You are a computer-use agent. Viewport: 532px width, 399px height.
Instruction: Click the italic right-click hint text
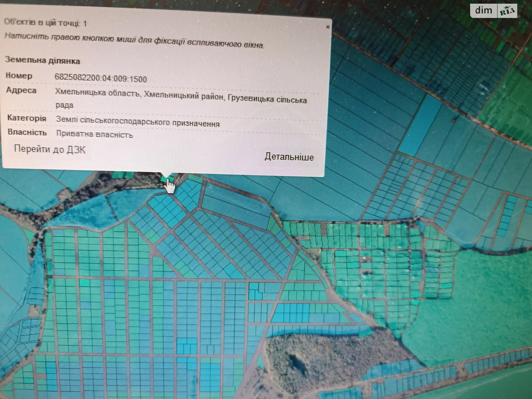[134, 41]
